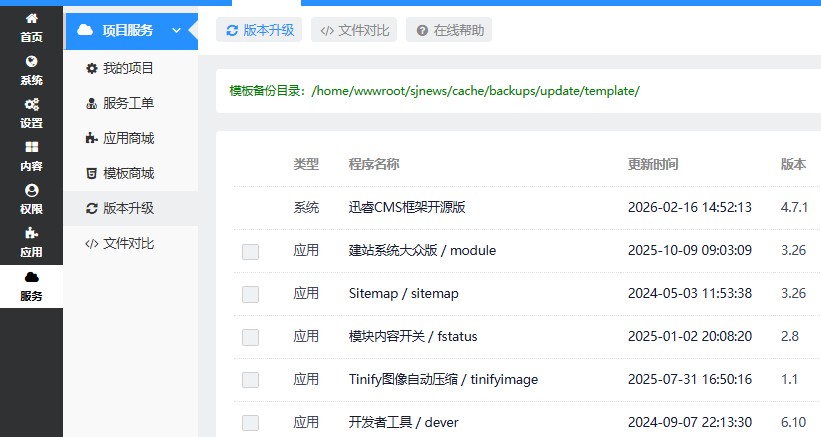Click the person icon beside 服务工单
The height and width of the screenshot is (437, 821).
coord(92,103)
